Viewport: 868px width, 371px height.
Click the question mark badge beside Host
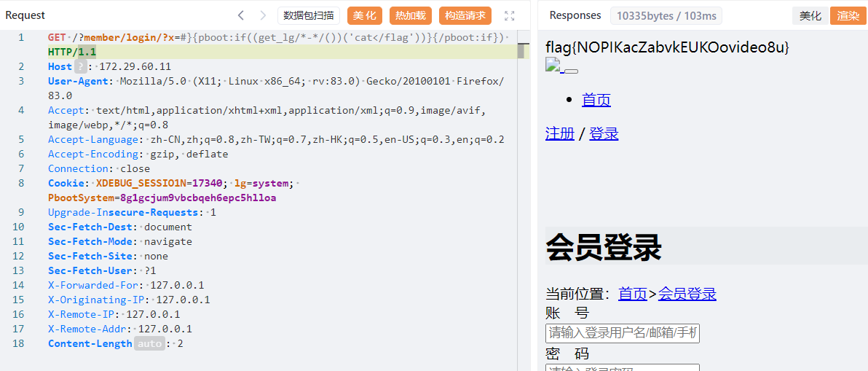point(80,66)
